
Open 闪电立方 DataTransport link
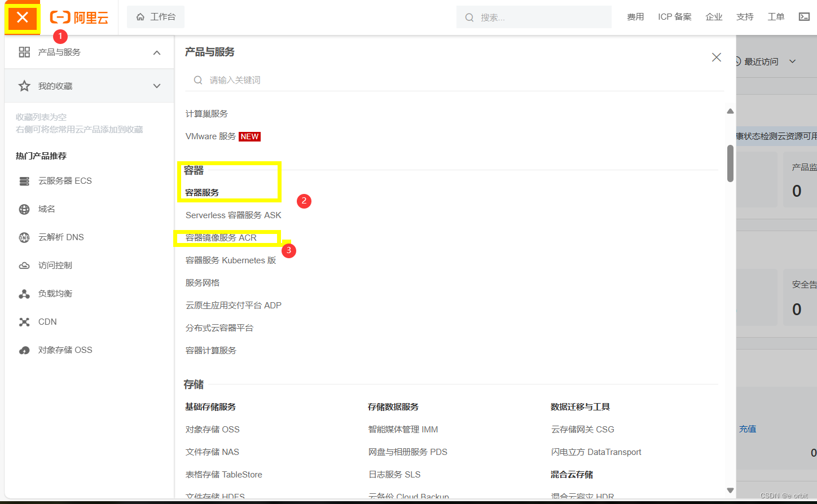(x=596, y=452)
